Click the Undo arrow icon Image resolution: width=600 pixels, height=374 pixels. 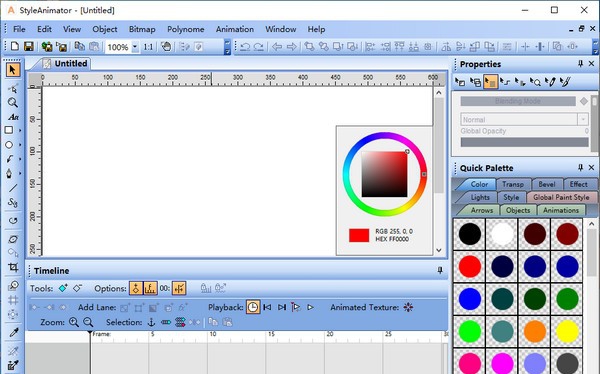click(245, 47)
